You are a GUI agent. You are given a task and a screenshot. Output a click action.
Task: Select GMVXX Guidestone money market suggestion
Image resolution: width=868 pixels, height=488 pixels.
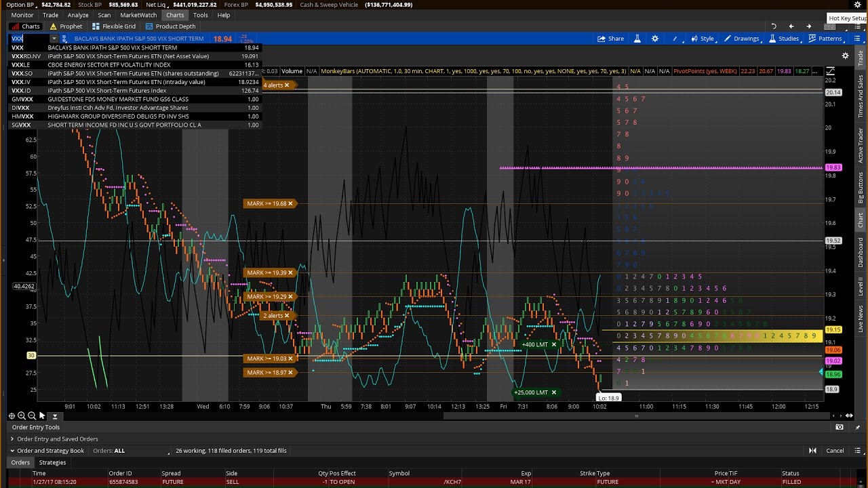click(135, 99)
